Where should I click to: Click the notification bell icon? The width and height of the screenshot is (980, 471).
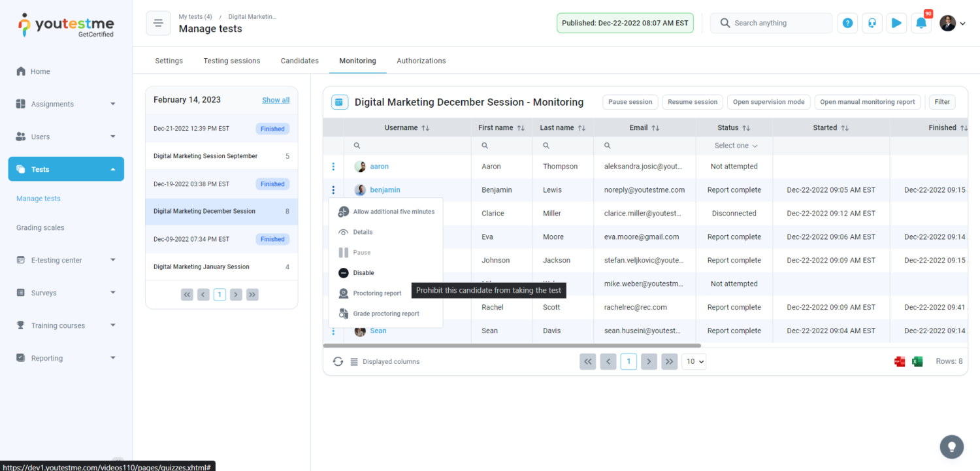click(921, 24)
